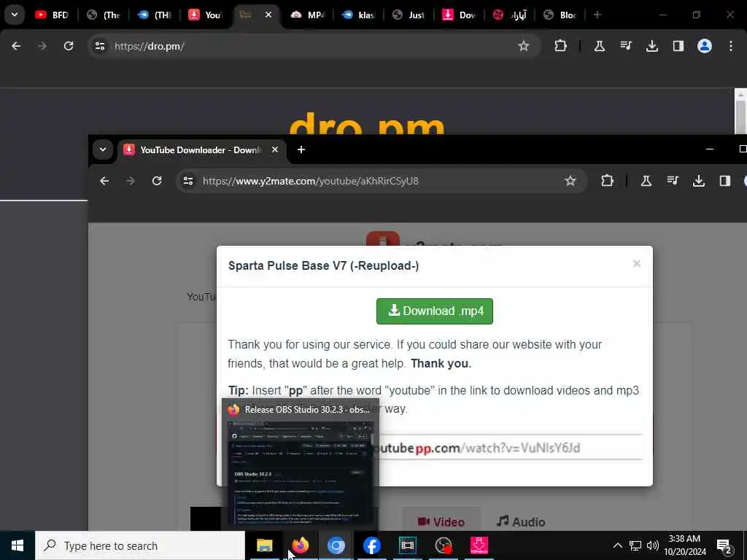The width and height of the screenshot is (747, 560).
Task: Click the dialog title Sparta Pulse Base V7
Action: [x=323, y=265]
